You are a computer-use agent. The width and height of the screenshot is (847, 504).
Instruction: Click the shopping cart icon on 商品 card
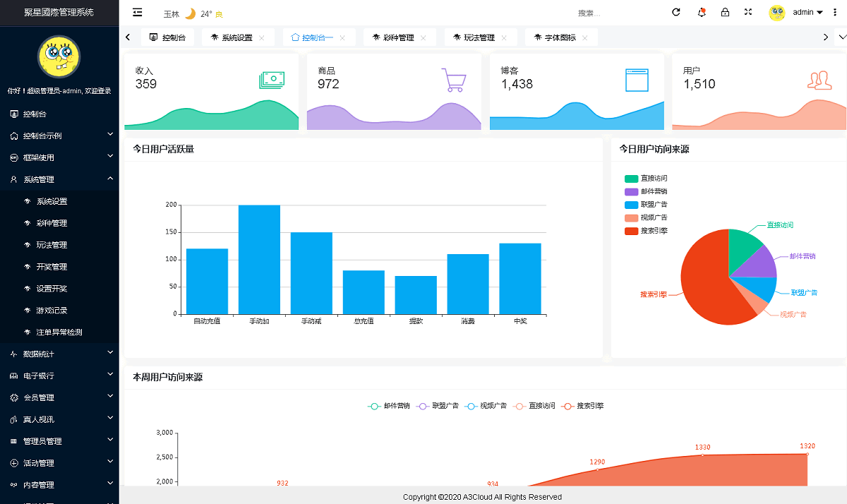click(x=454, y=80)
